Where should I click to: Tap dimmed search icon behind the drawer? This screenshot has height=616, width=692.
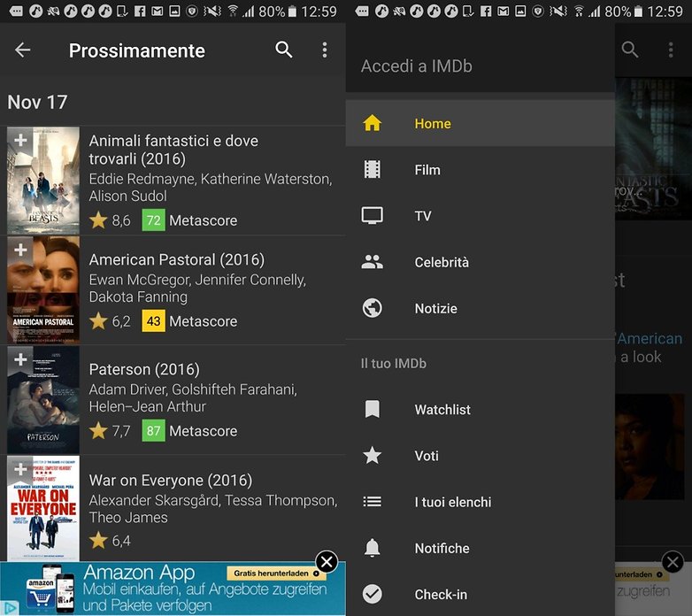click(630, 50)
